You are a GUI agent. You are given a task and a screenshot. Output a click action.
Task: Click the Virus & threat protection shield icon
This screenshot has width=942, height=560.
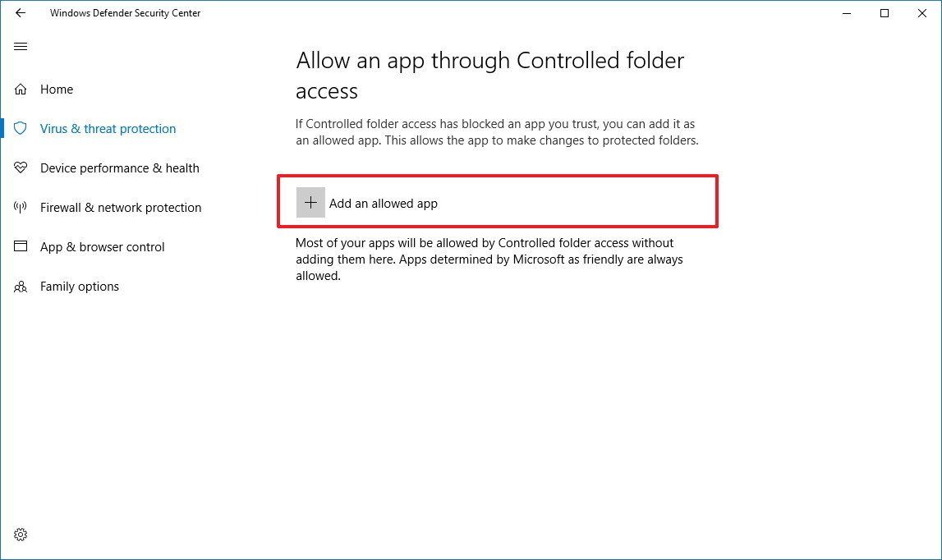(21, 129)
